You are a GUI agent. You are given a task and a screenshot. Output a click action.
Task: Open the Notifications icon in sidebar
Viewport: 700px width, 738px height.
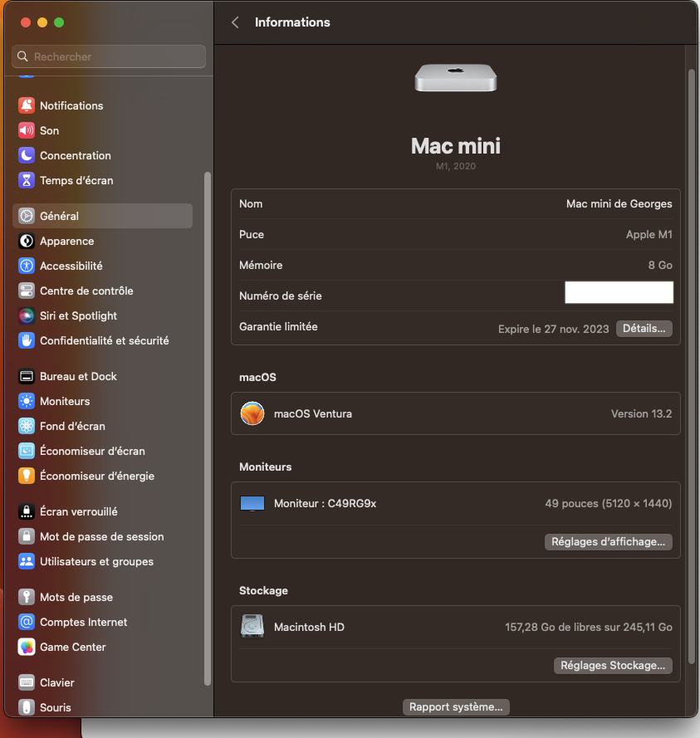coord(27,105)
